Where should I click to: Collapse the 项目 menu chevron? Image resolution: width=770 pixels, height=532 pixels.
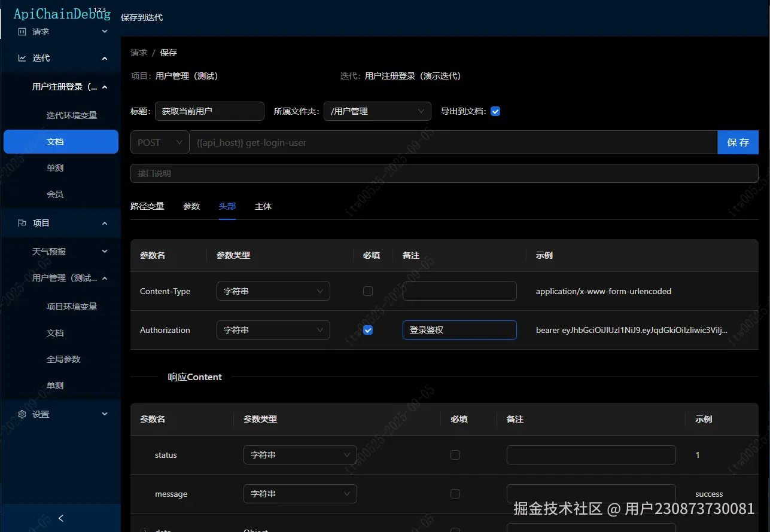105,223
